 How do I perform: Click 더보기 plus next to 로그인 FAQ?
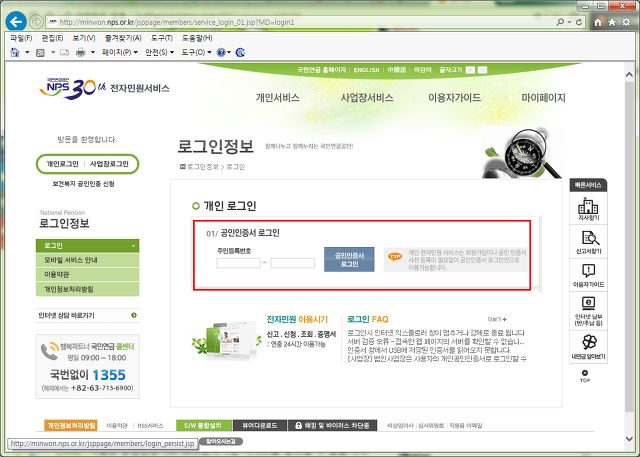pos(497,319)
